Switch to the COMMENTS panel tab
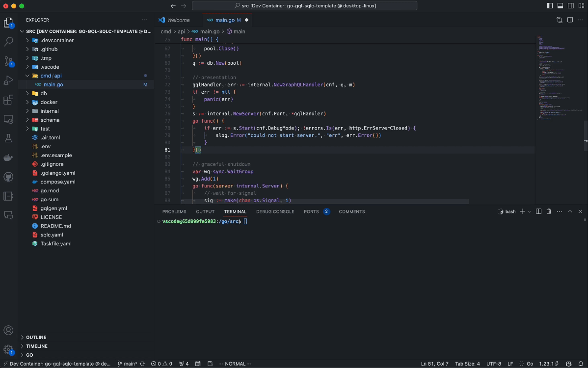Screen dimensions: 588x368 click(x=352, y=211)
